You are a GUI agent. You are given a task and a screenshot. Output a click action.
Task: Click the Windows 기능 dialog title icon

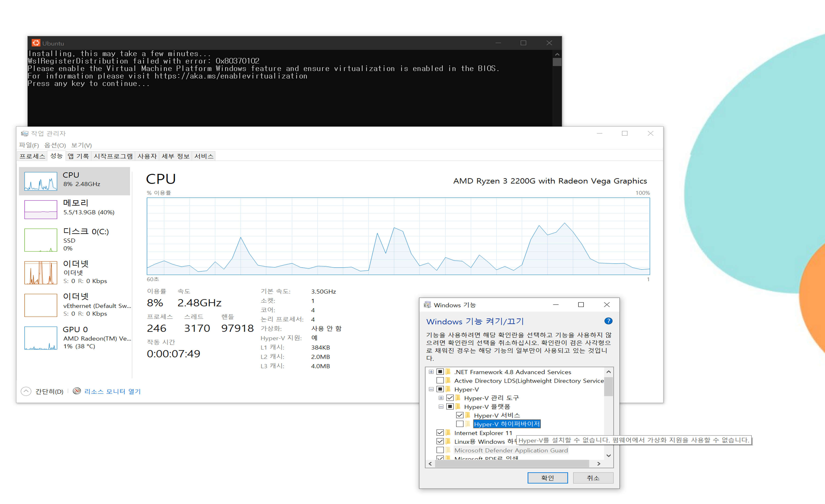[427, 304]
